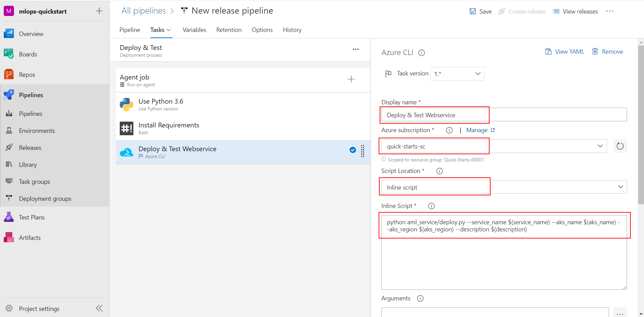This screenshot has width=644, height=317.
Task: Open Environments in the sidebar
Action: [x=37, y=130]
